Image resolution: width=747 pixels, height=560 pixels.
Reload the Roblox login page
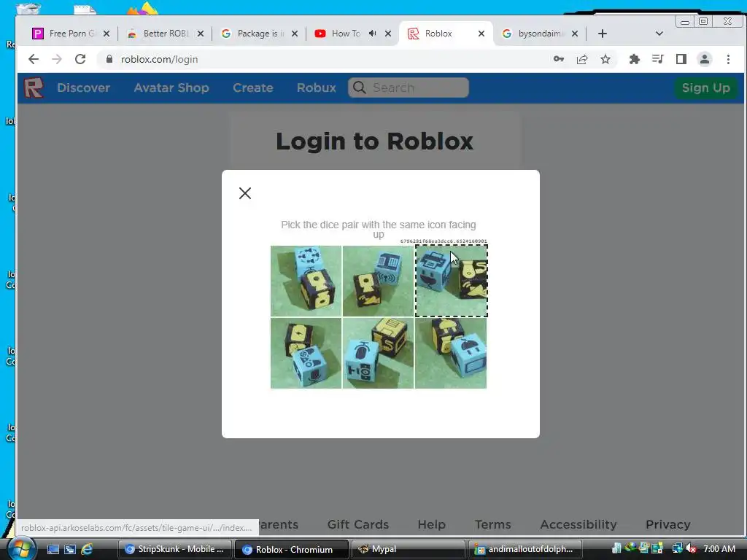pos(80,59)
